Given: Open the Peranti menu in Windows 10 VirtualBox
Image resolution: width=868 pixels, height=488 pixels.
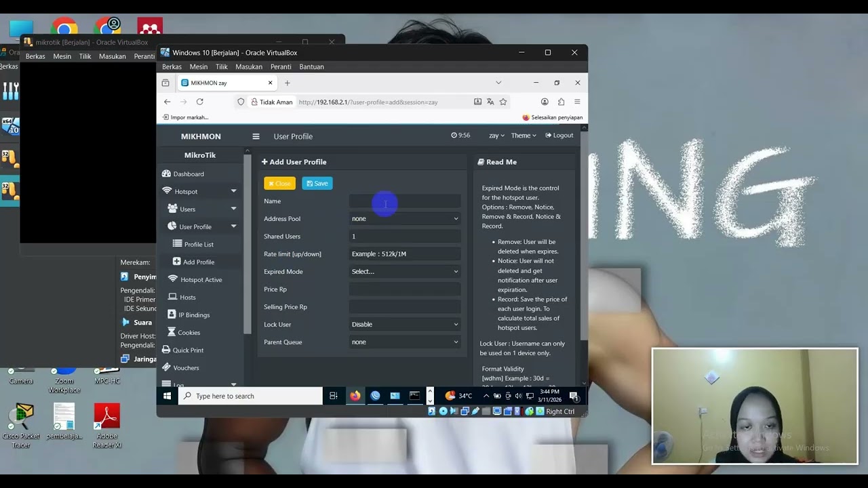Looking at the screenshot, I should click(281, 67).
